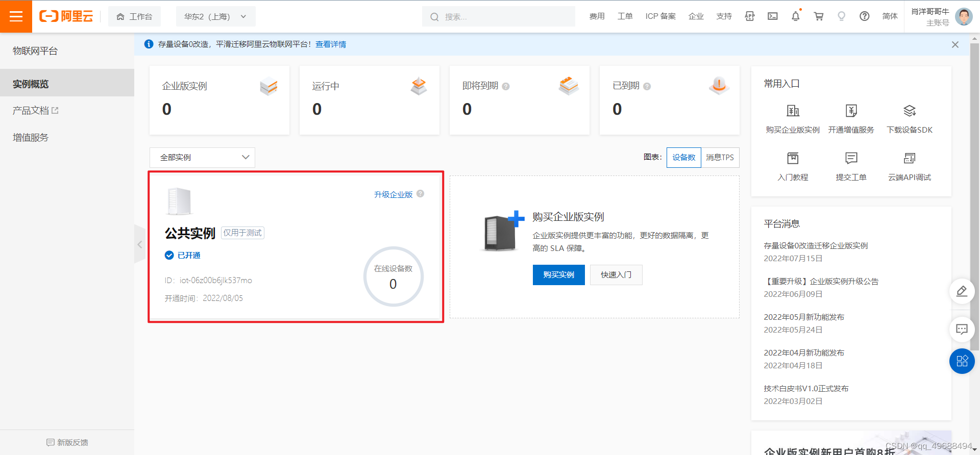
Task: Click the 开通增值服务 shortcut icon
Action: [x=851, y=111]
